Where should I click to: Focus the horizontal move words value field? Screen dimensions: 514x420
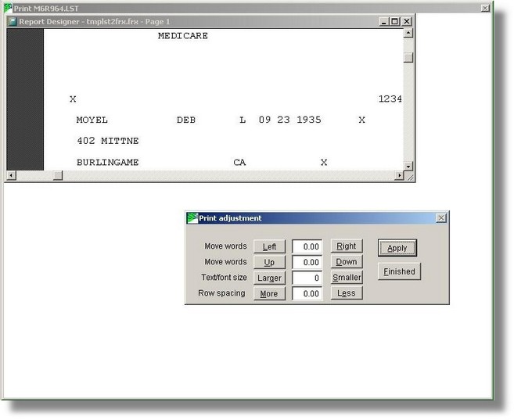tap(307, 246)
